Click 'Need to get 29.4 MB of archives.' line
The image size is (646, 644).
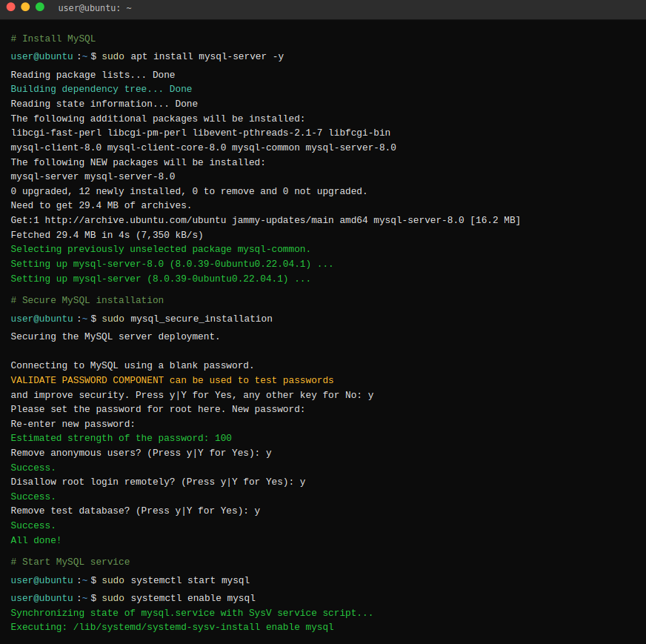(101, 205)
